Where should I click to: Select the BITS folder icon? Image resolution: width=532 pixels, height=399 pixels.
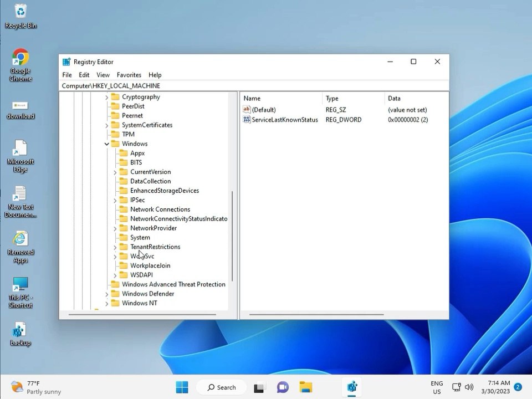pos(124,162)
